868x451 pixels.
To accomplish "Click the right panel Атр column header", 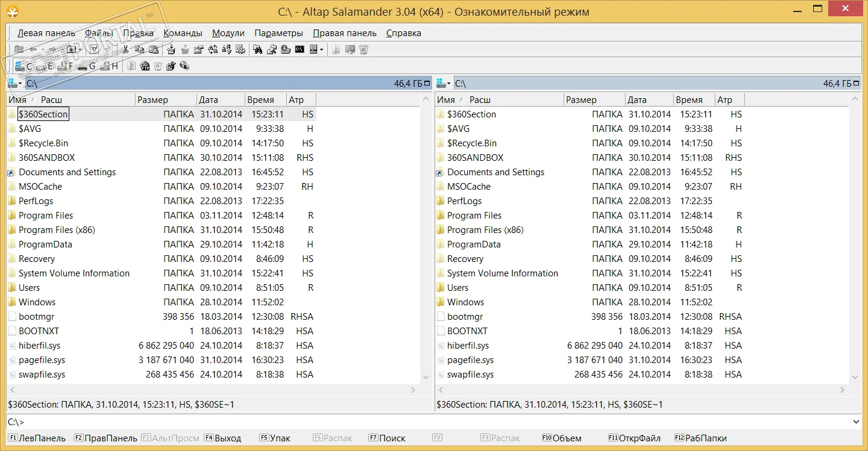I will tap(730, 99).
